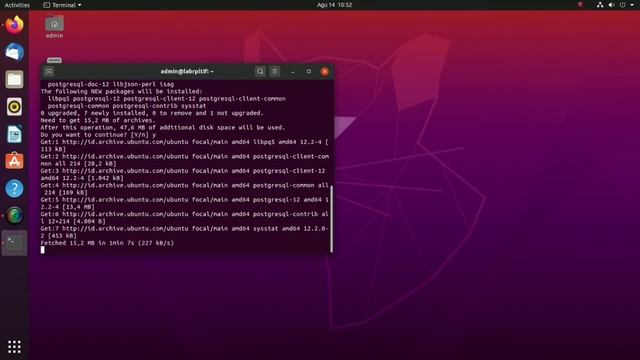Open Ubuntu Software store
This screenshot has height=360, width=640.
[14, 161]
